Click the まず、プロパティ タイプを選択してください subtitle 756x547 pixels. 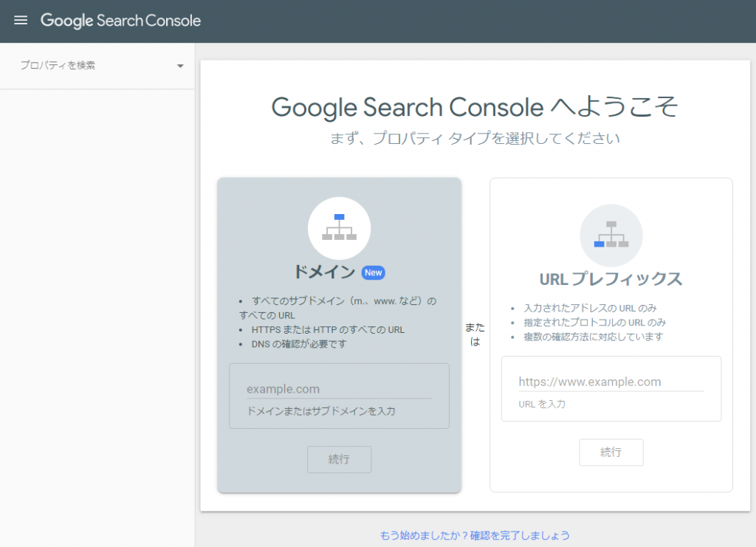475,138
